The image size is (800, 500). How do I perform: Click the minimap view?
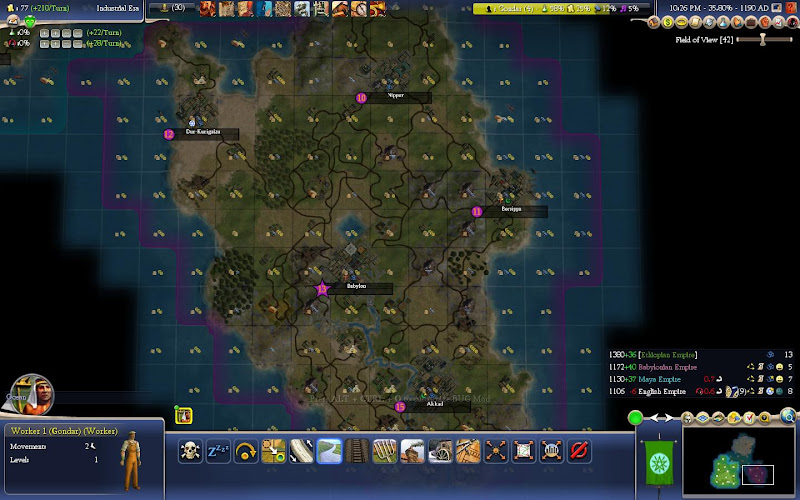coord(739,463)
